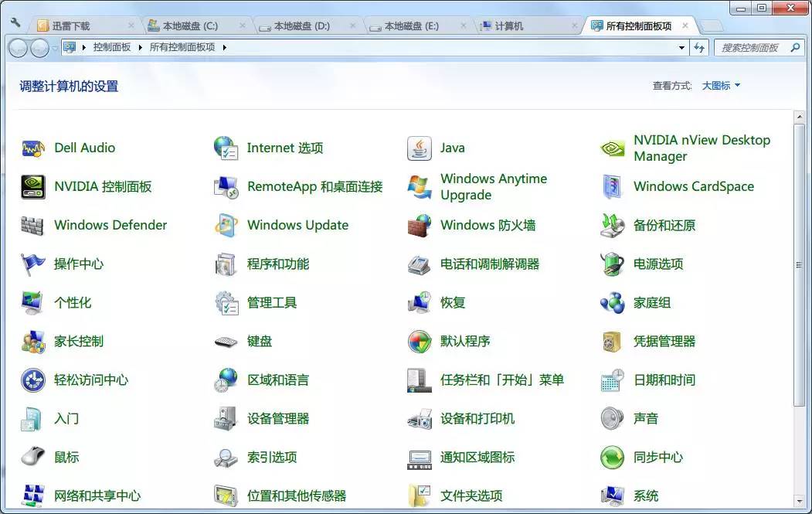Click the Windows Update icon
Screen dimensions: 812x514
pyautogui.click(x=226, y=226)
